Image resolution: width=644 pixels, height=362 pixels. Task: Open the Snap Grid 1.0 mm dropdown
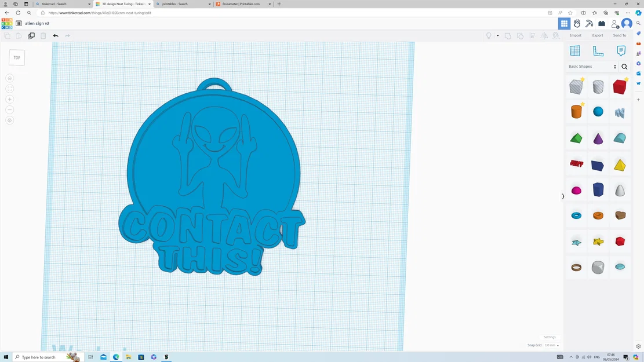point(552,345)
